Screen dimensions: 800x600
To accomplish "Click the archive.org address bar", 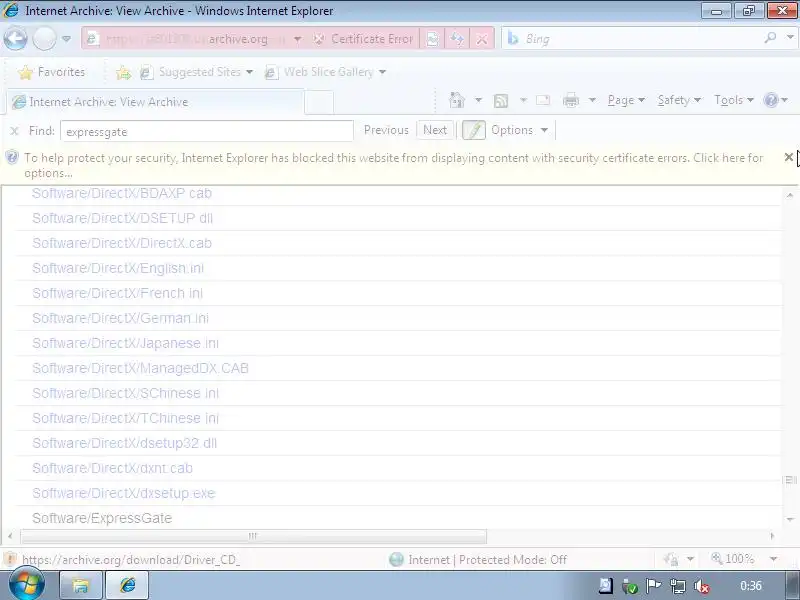I will [x=185, y=39].
